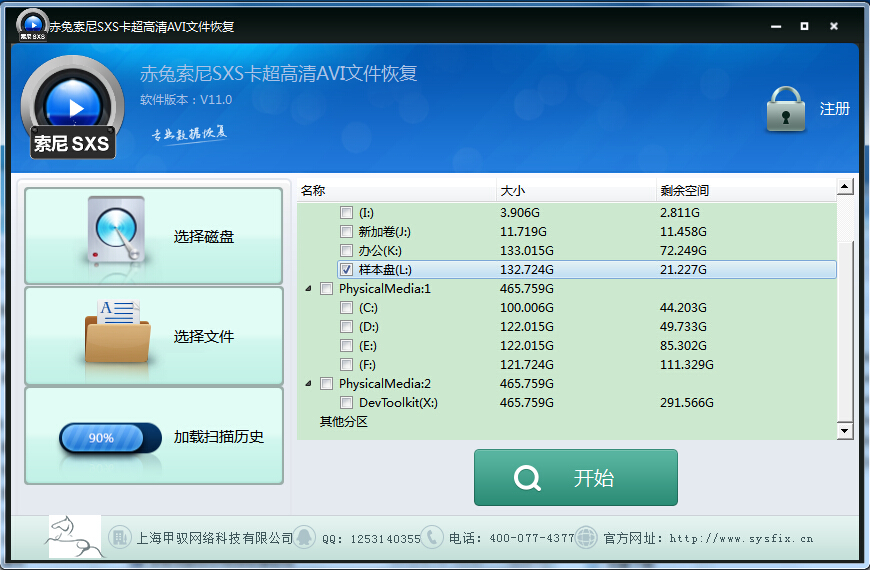Screen dimensions: 870x570
Task: Uncheck the 样本盘(L:) checkbox
Action: click(x=346, y=270)
